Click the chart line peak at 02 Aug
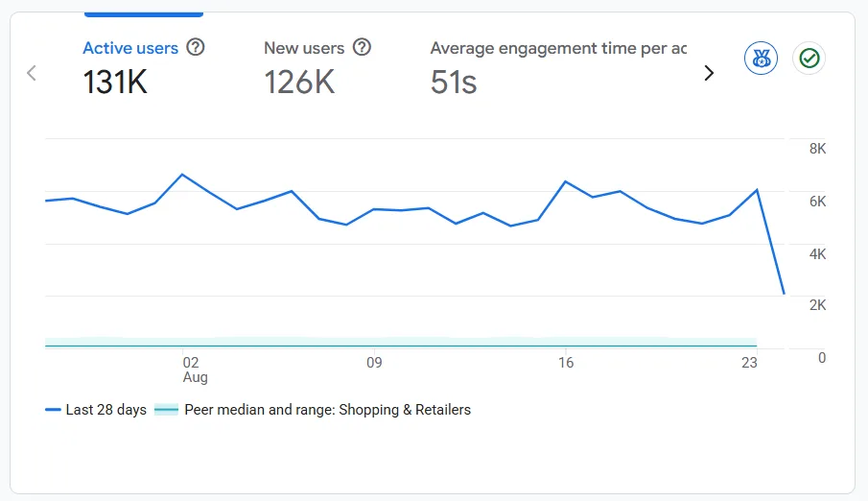Image resolution: width=868 pixels, height=501 pixels. click(x=182, y=175)
